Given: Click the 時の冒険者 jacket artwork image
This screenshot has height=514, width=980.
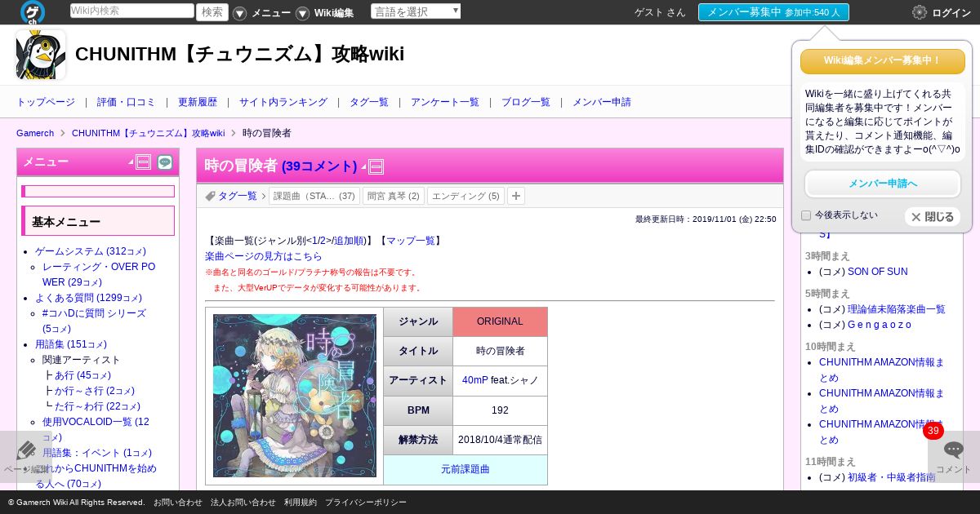Looking at the screenshot, I should 295,396.
